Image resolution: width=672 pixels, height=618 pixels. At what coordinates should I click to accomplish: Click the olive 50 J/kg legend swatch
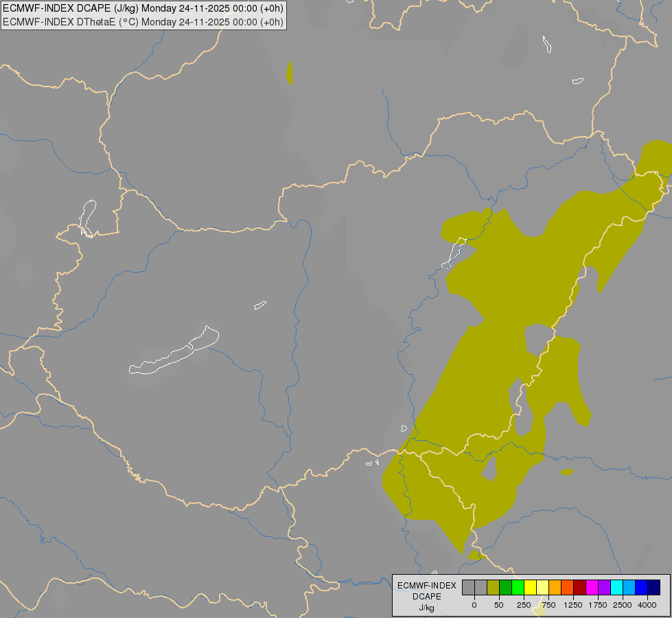[493, 588]
